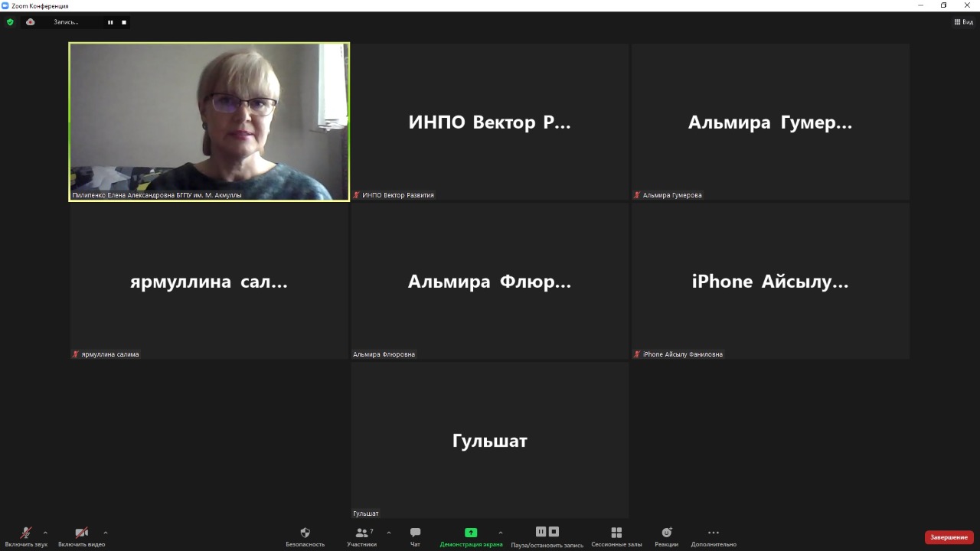Expand participants options arrow beside Участники
Viewport: 980px width, 551px height.
[389, 533]
